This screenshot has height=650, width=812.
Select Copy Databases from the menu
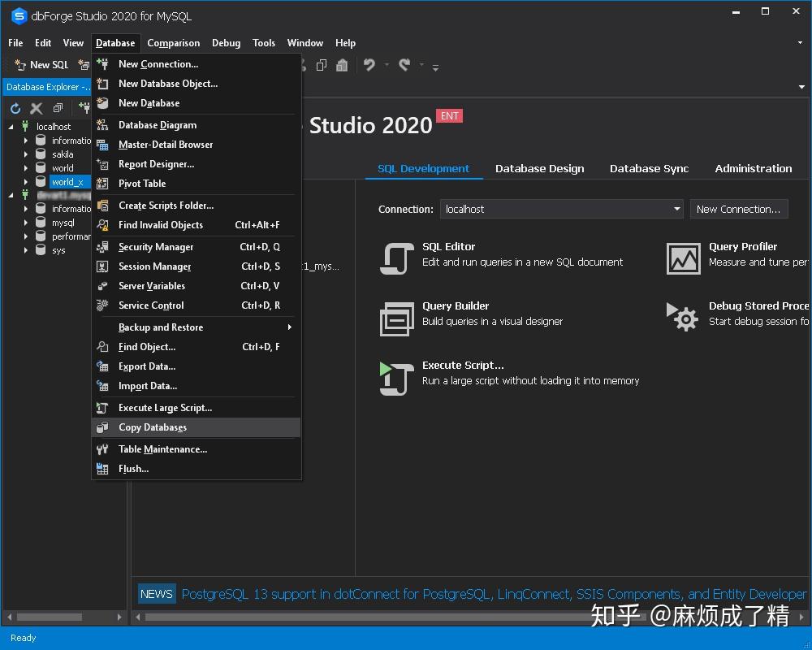coord(153,427)
